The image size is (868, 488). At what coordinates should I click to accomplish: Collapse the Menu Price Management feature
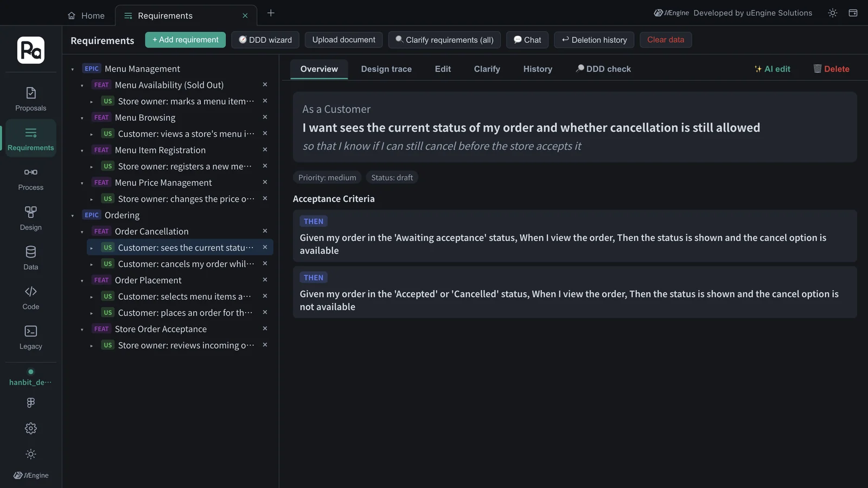82,183
